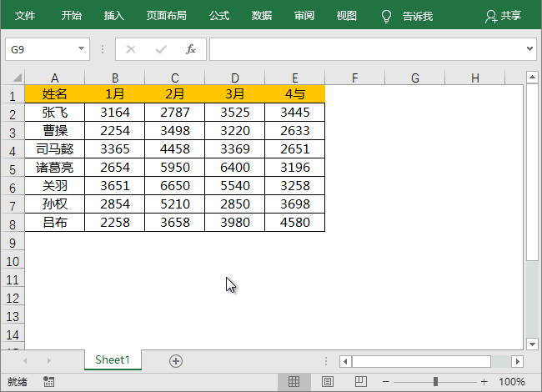Click the previous sheet navigation arrow
This screenshot has height=392, width=542.
tap(25, 361)
